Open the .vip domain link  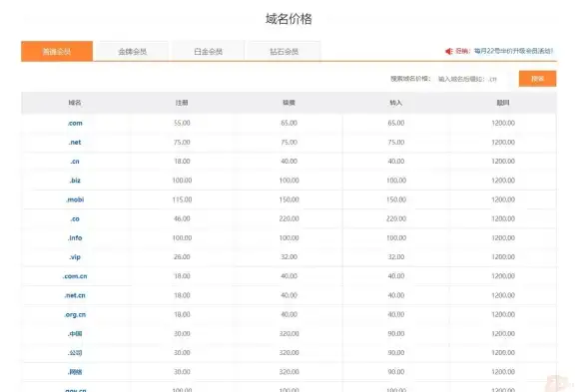[x=75, y=257]
